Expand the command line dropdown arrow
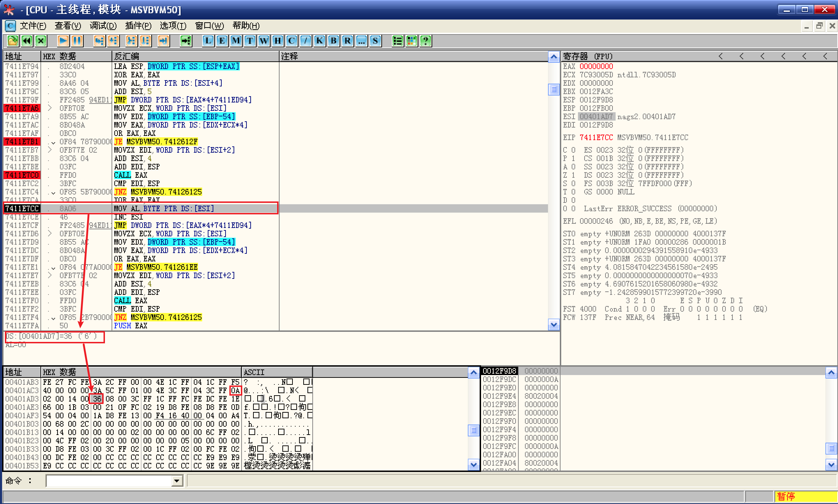The image size is (838, 504). tap(177, 481)
